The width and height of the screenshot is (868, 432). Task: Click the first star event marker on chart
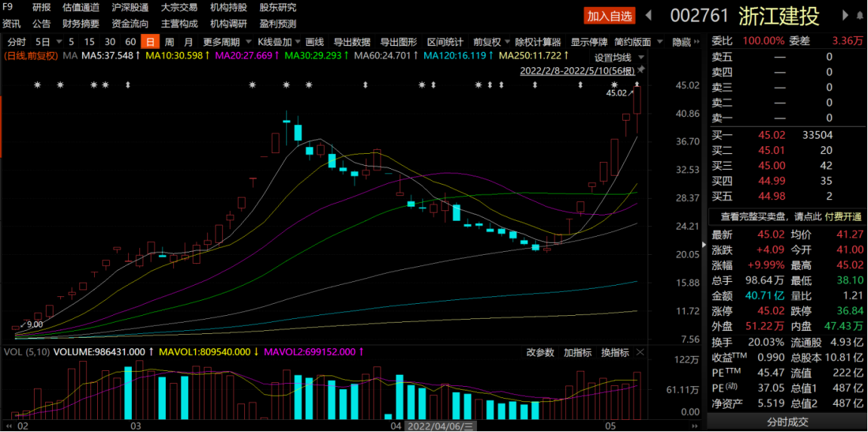pyautogui.click(x=37, y=85)
